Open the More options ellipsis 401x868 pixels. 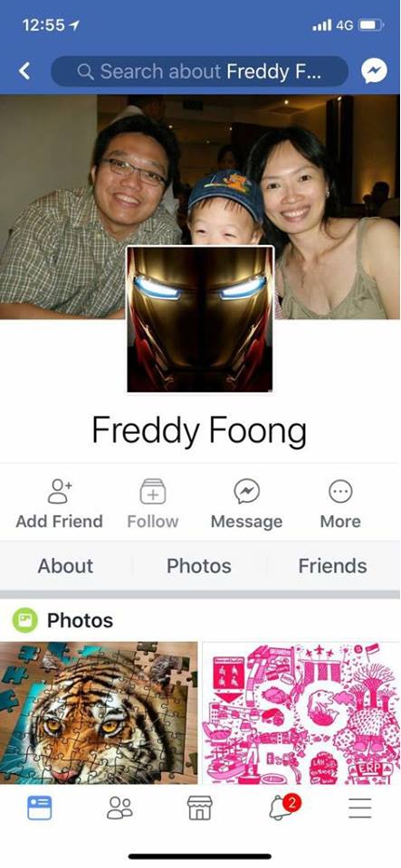coord(340,491)
